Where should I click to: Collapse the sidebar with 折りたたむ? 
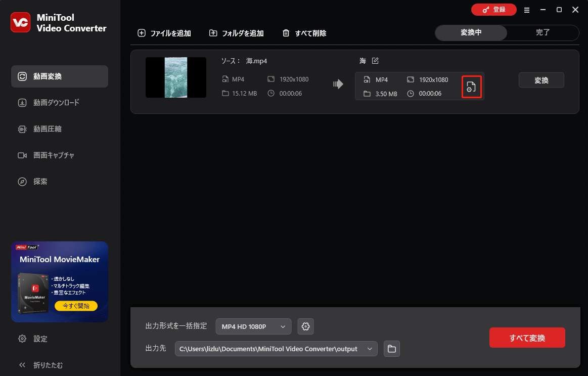(x=40, y=365)
